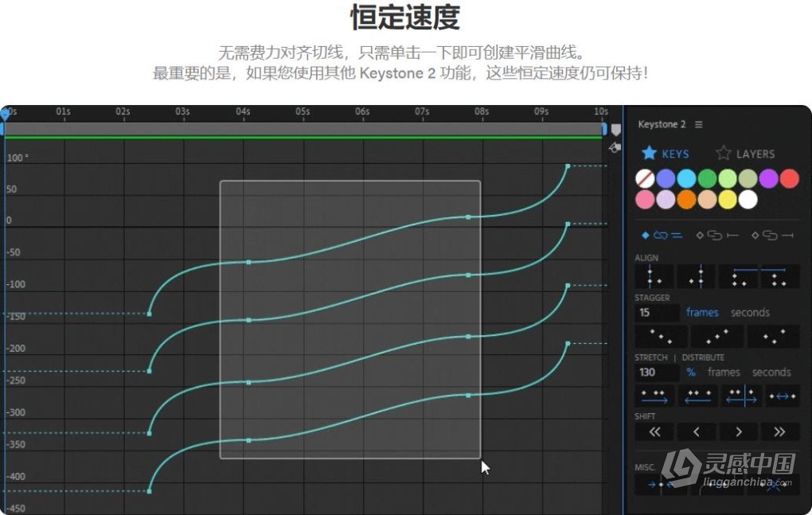Open the Keystone 2 panel menu
The image size is (812, 515).
(699, 125)
